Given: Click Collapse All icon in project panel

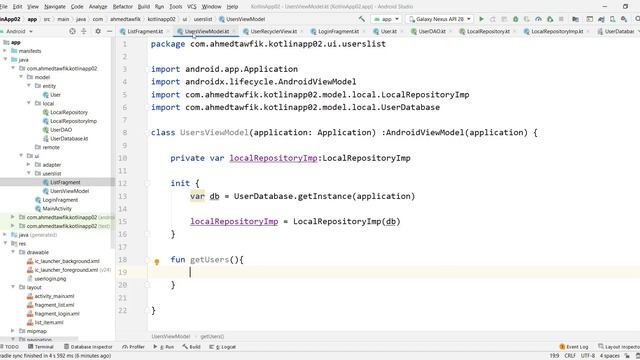Looking at the screenshot, I should [x=84, y=31].
